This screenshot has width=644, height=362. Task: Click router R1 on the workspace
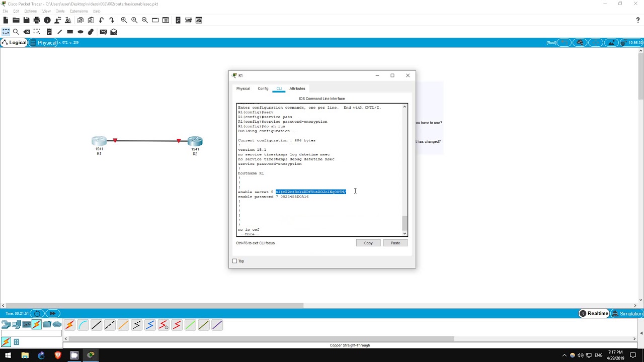[x=99, y=141]
